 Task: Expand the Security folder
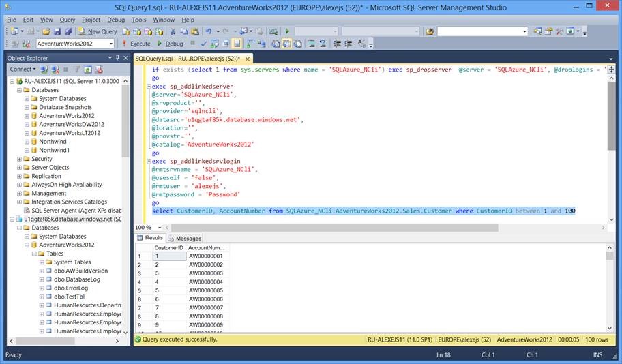pyautogui.click(x=19, y=159)
